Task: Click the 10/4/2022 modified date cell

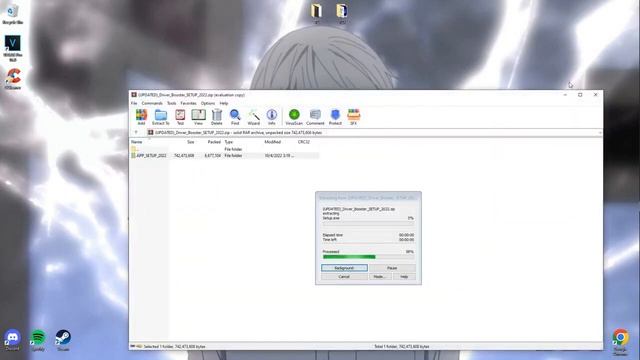Action: 279,156
